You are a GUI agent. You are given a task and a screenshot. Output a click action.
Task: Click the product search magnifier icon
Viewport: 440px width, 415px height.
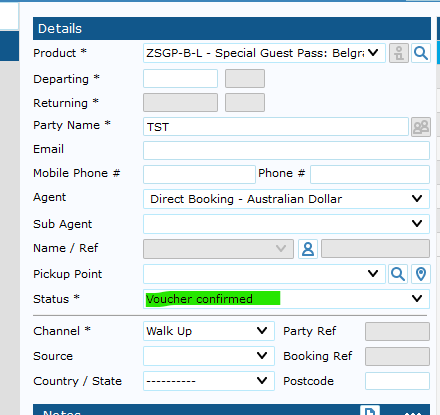pyautogui.click(x=421, y=53)
